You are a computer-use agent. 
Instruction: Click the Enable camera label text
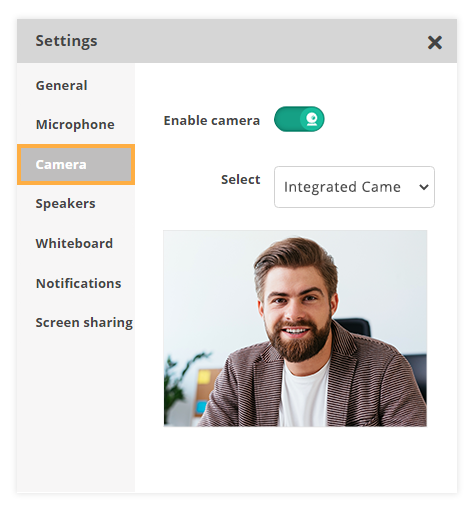click(212, 121)
